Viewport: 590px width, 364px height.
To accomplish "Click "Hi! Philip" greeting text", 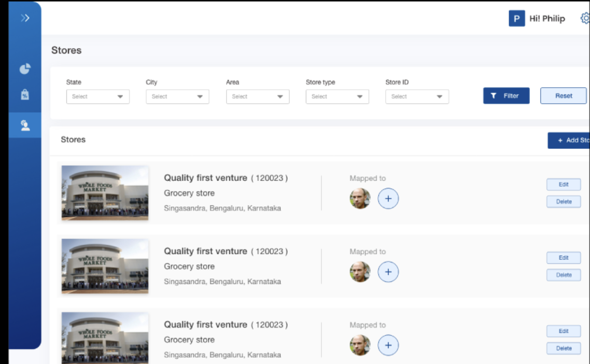I will 547,19.
